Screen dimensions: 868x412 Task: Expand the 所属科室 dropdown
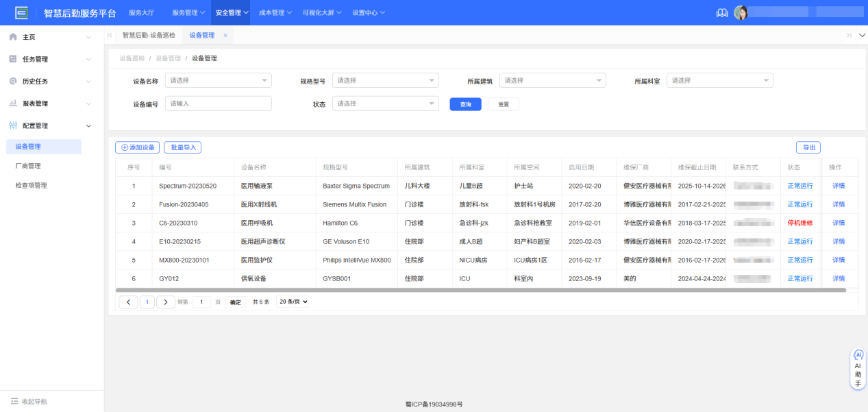point(719,80)
